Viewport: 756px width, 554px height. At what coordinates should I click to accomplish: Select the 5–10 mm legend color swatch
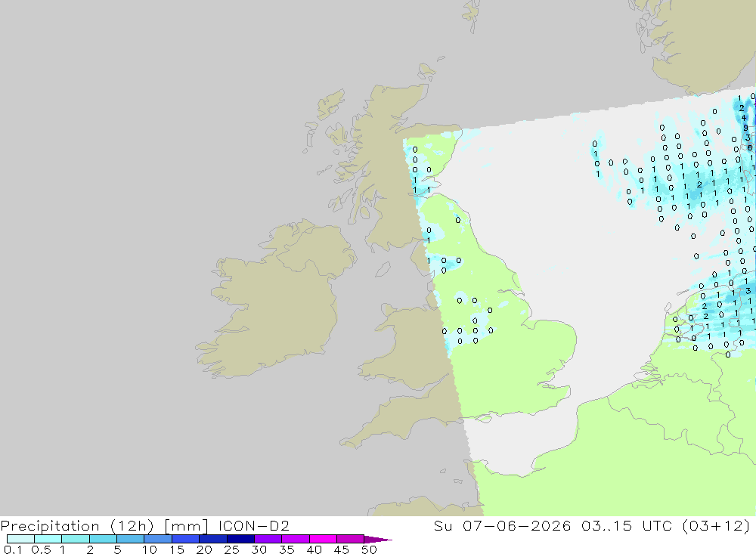click(x=130, y=539)
